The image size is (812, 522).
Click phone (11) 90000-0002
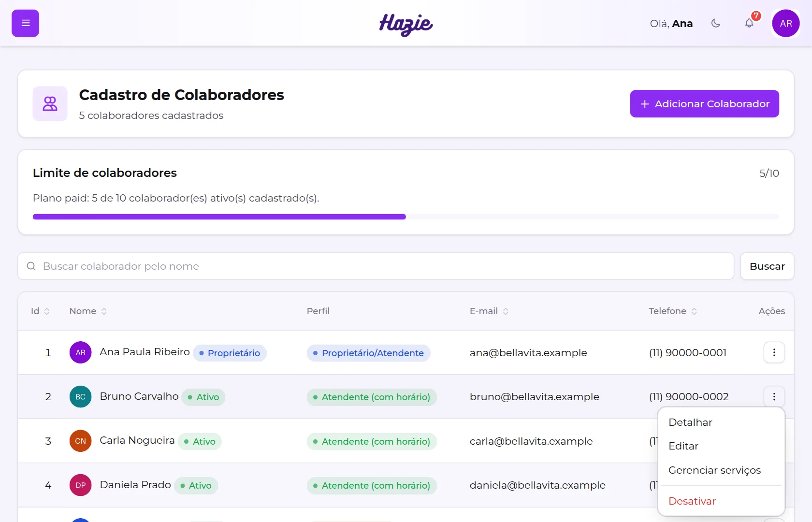click(x=689, y=397)
